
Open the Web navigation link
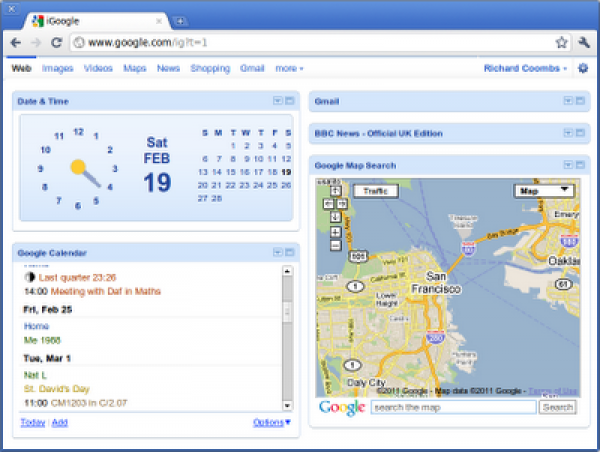pos(21,69)
